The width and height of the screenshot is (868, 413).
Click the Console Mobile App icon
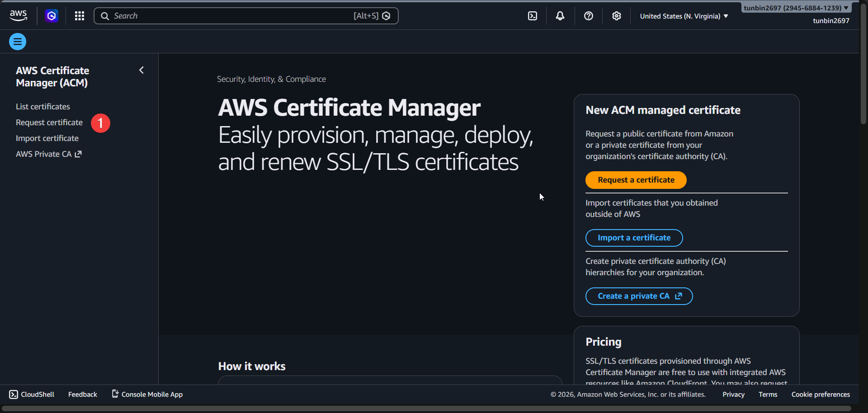[x=115, y=394]
